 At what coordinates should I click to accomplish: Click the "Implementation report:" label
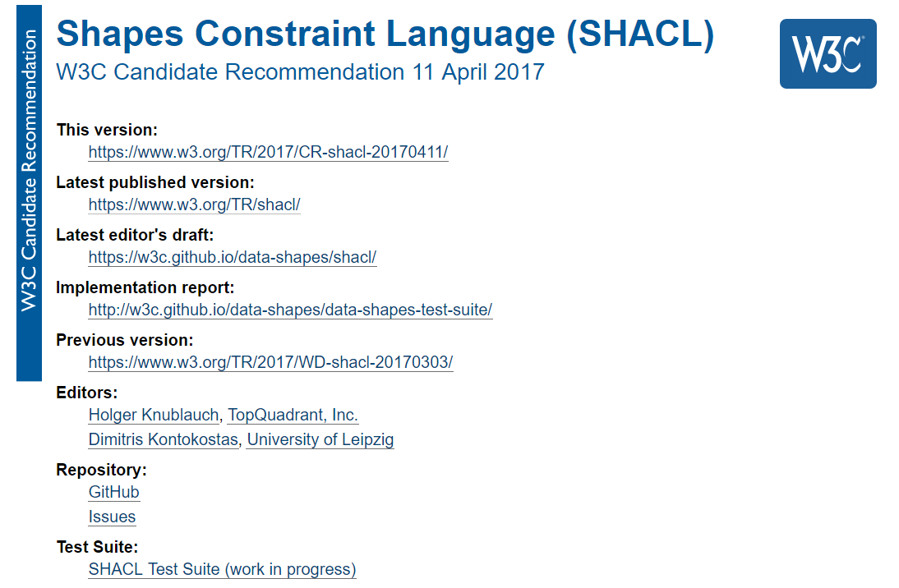click(145, 287)
